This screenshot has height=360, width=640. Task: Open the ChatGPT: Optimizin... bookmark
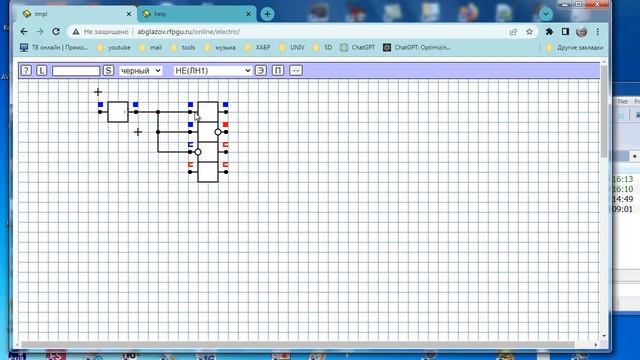coord(417,47)
